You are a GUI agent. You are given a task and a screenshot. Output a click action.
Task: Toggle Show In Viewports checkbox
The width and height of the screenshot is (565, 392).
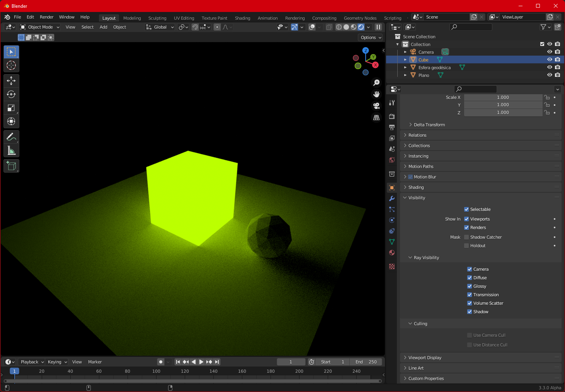466,219
